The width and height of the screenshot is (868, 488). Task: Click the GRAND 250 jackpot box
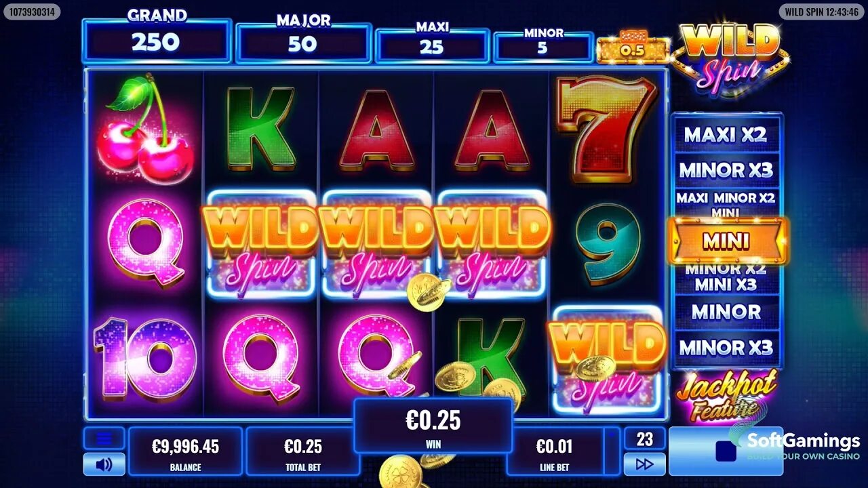pos(157,41)
